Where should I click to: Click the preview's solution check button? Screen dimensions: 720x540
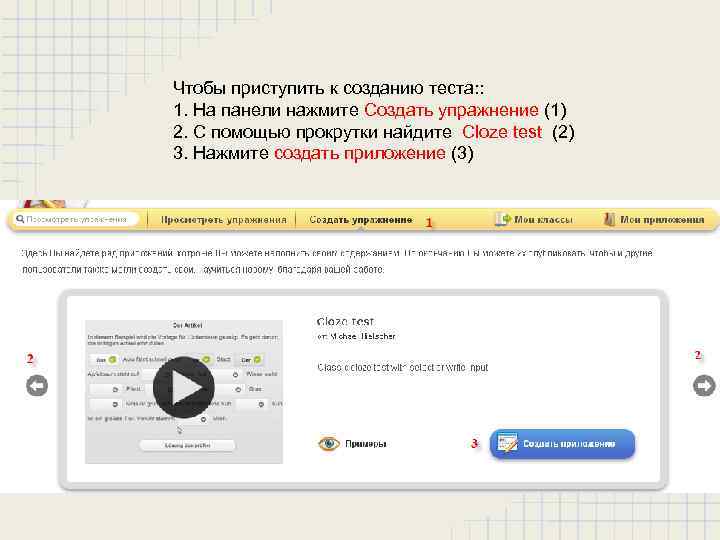point(187,445)
